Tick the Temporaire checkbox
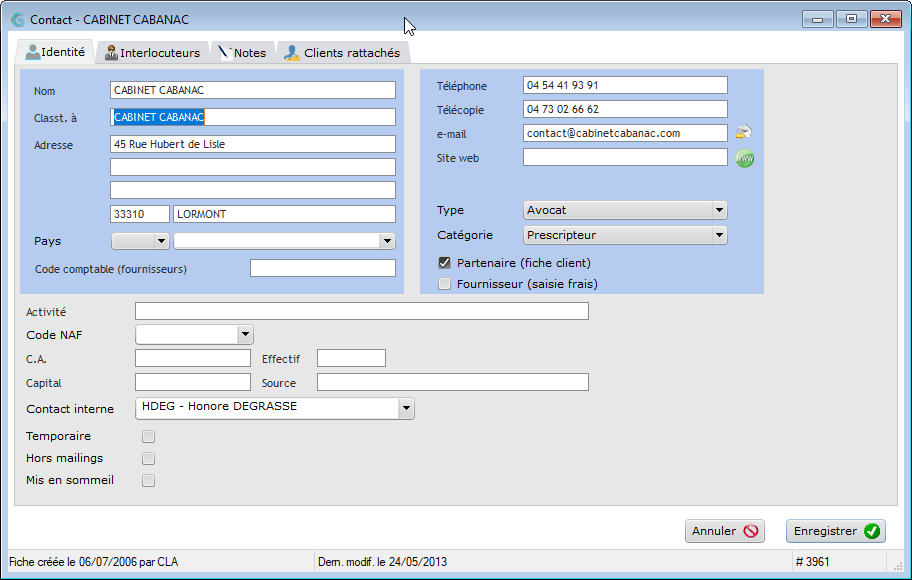912x580 pixels. coord(148,436)
